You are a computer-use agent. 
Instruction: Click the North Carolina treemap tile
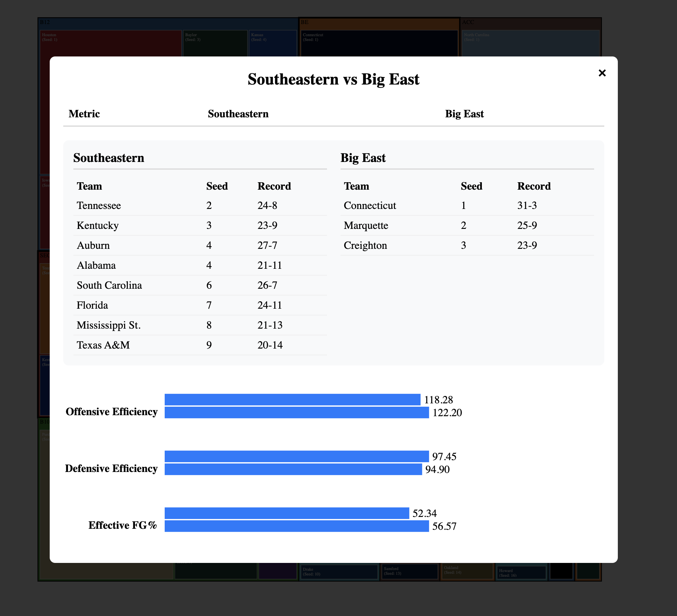(x=530, y=43)
